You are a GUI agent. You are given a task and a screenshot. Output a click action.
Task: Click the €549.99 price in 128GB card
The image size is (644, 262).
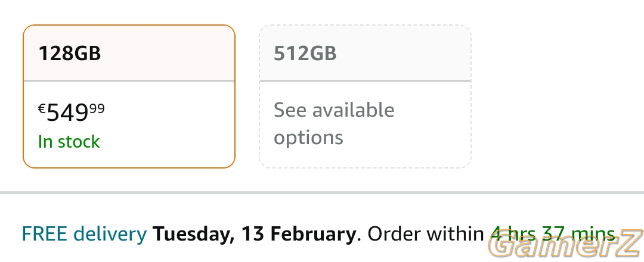(72, 113)
